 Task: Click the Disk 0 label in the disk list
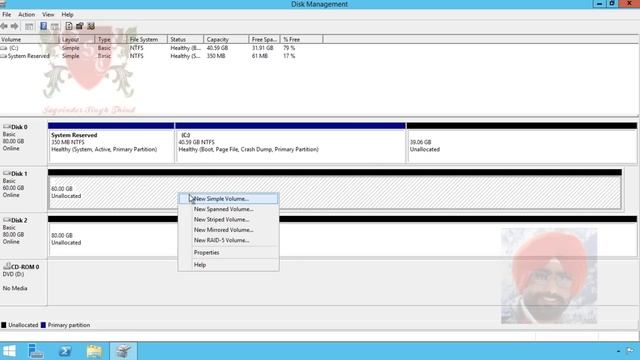pyautogui.click(x=19, y=127)
